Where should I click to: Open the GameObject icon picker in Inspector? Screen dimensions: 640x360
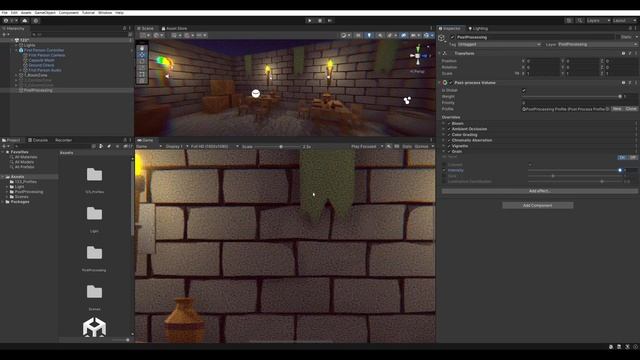(442, 38)
